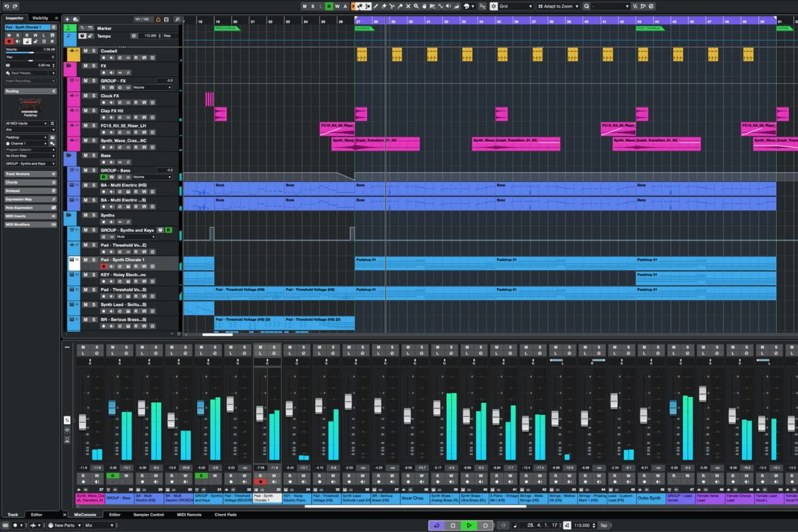Open the No Drum Map dropdown

(31, 156)
